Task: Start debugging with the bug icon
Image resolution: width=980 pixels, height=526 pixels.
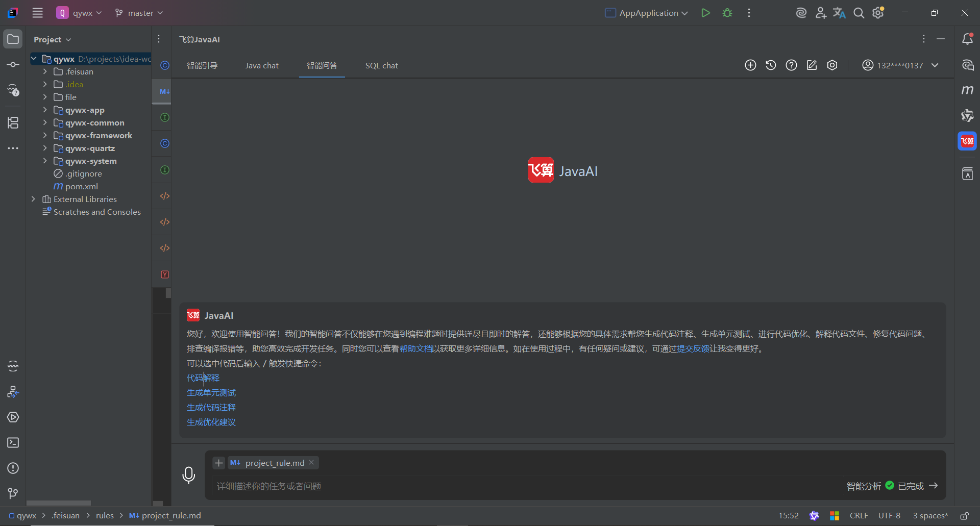Action: click(x=727, y=13)
